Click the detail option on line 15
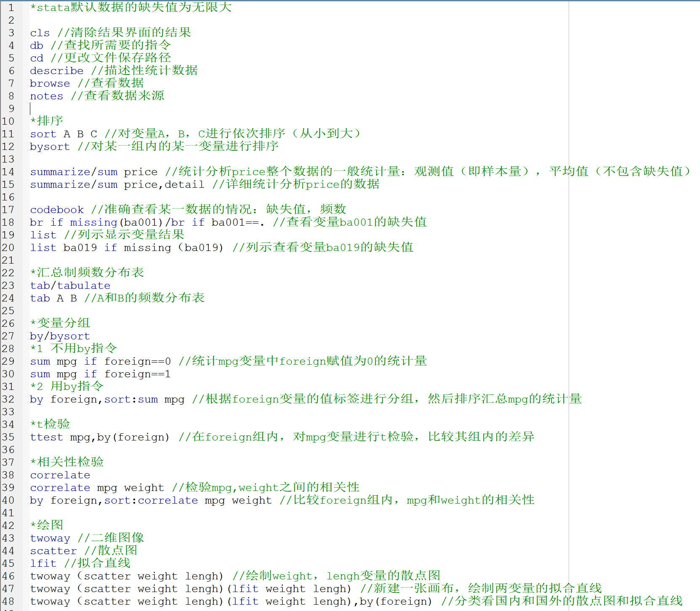 [x=184, y=184]
